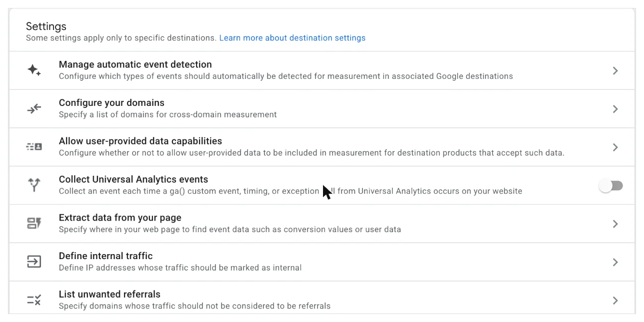644x322 pixels.
Task: Expand the Define internal traffic chevron
Action: point(615,262)
